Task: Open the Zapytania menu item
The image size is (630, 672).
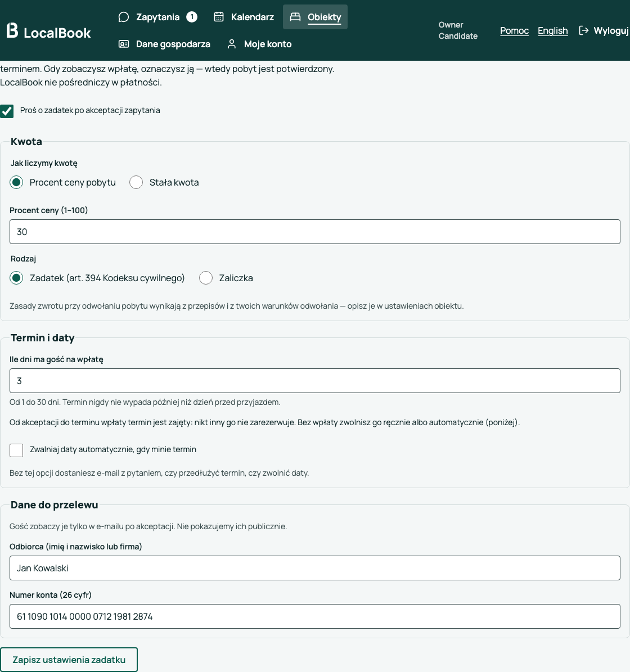Action: coord(157,17)
